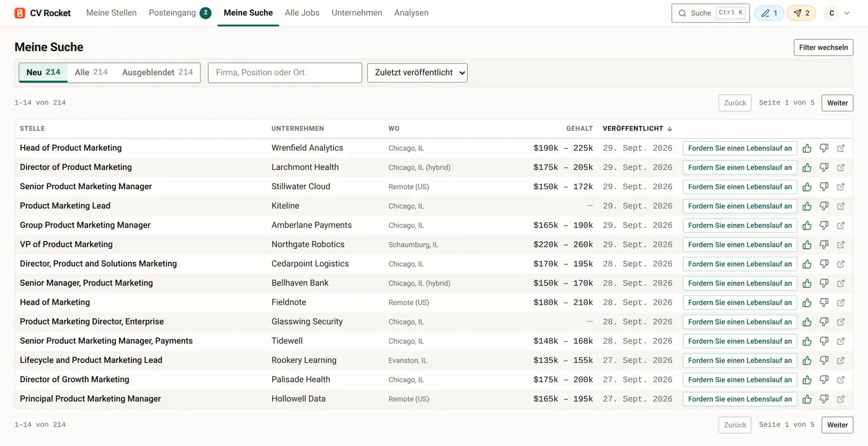Request a resume for Palisade Health job
The image size is (868, 446).
[740, 380]
